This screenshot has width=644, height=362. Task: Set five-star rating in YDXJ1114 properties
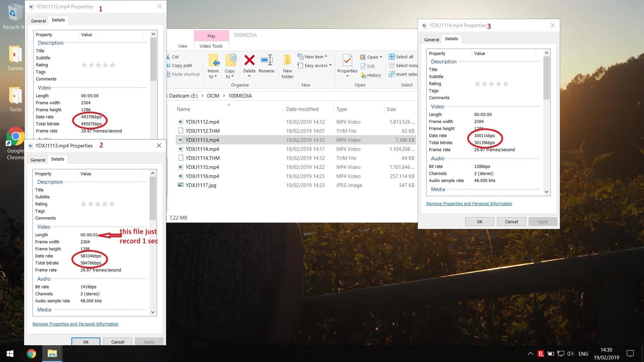point(505,84)
